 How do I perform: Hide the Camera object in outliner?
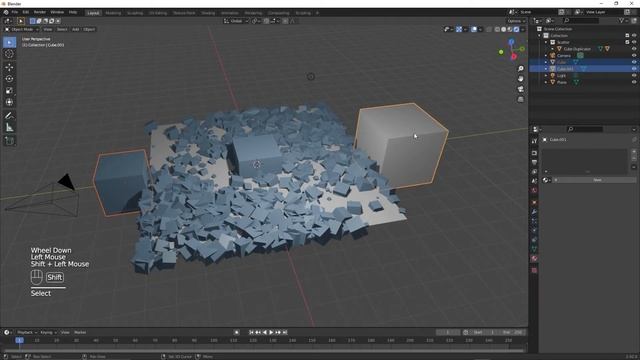coord(634,56)
